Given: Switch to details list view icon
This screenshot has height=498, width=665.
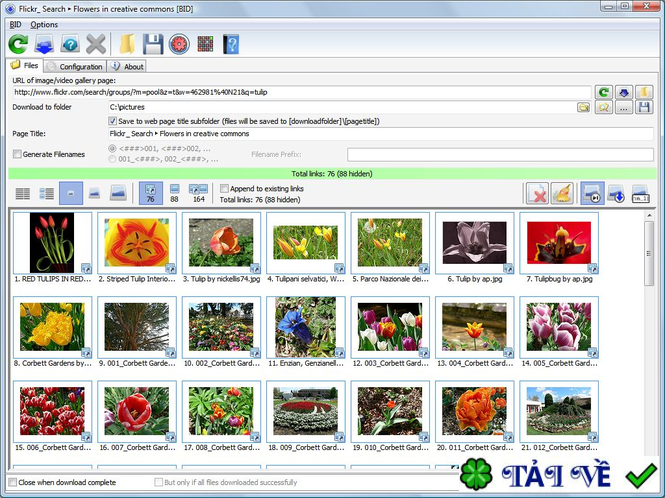Looking at the screenshot, I should click(x=22, y=193).
